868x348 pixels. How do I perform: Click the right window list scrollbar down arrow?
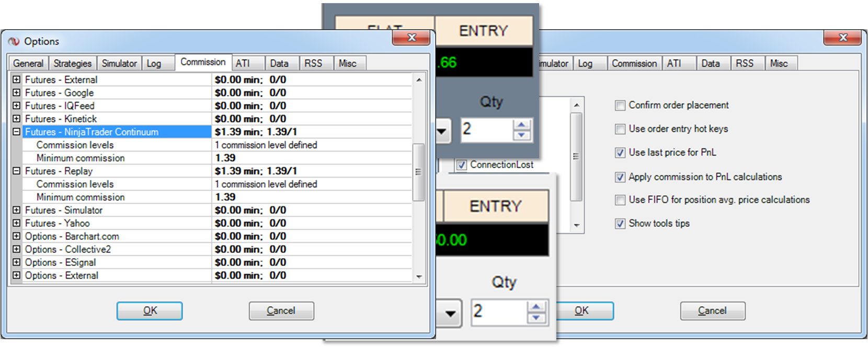pos(576,225)
